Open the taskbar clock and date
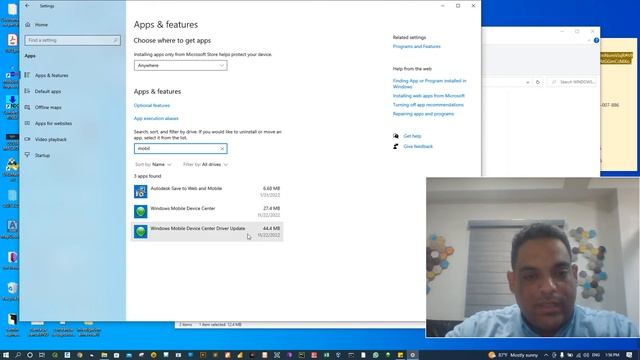Image resolution: width=640 pixels, height=360 pixels. [x=612, y=355]
